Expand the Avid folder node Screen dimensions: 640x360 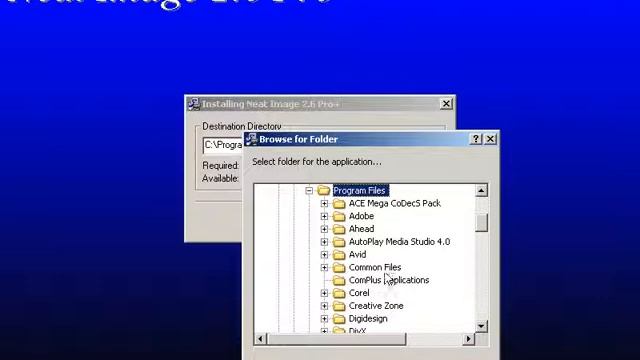[324, 255]
